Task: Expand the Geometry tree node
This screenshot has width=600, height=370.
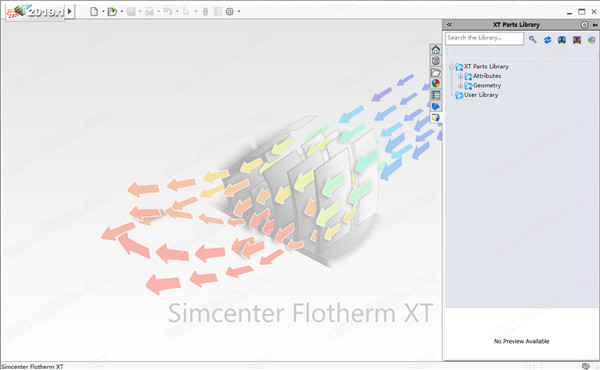Action: [x=460, y=86]
